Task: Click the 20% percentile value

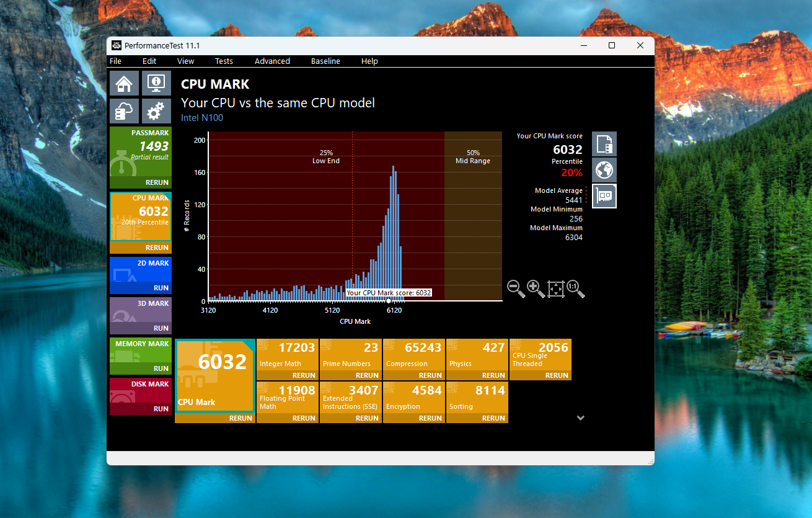Action: (x=572, y=173)
